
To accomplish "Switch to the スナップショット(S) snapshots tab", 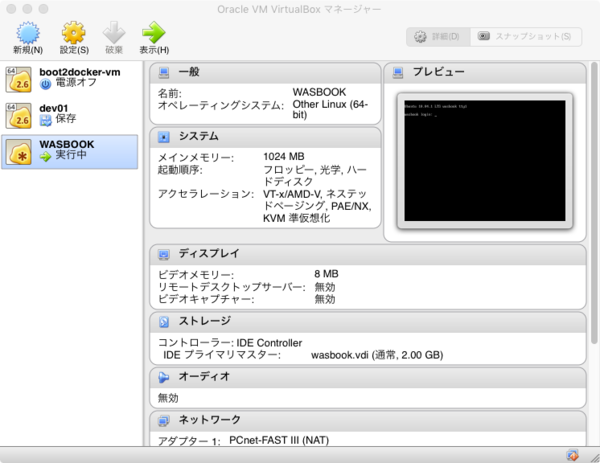I will (526, 37).
